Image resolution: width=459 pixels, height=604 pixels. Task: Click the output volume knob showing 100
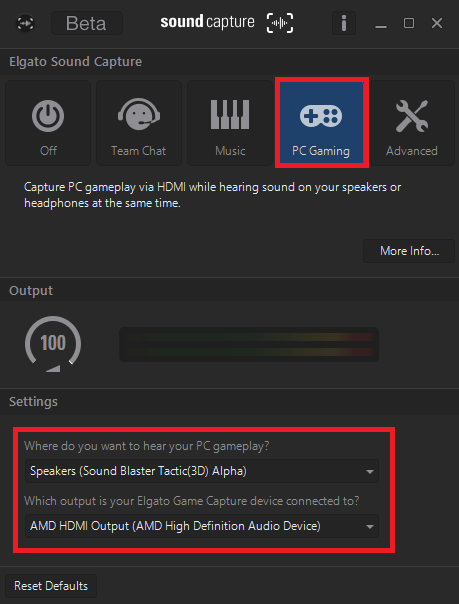53,344
